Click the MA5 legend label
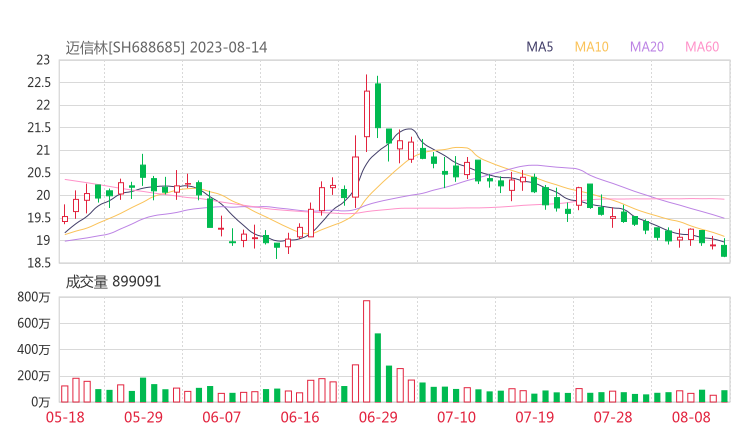The width and height of the screenshot is (740, 440). coord(539,47)
